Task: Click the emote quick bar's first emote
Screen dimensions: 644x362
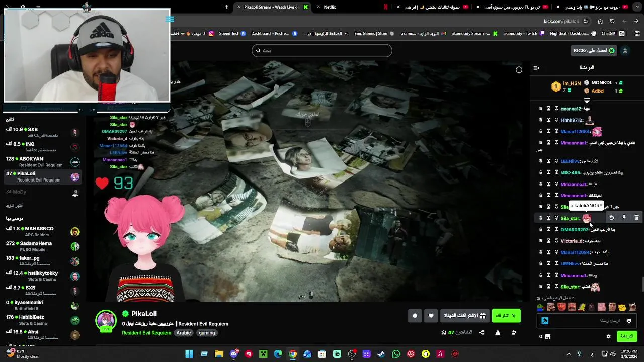Action: (541, 307)
